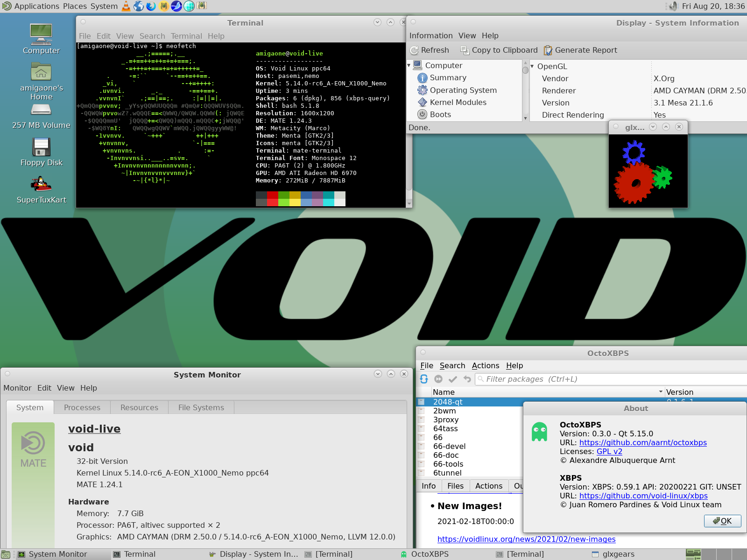The height and width of the screenshot is (560, 747).
Task: Focus the Filter packages search field
Action: click(611, 379)
